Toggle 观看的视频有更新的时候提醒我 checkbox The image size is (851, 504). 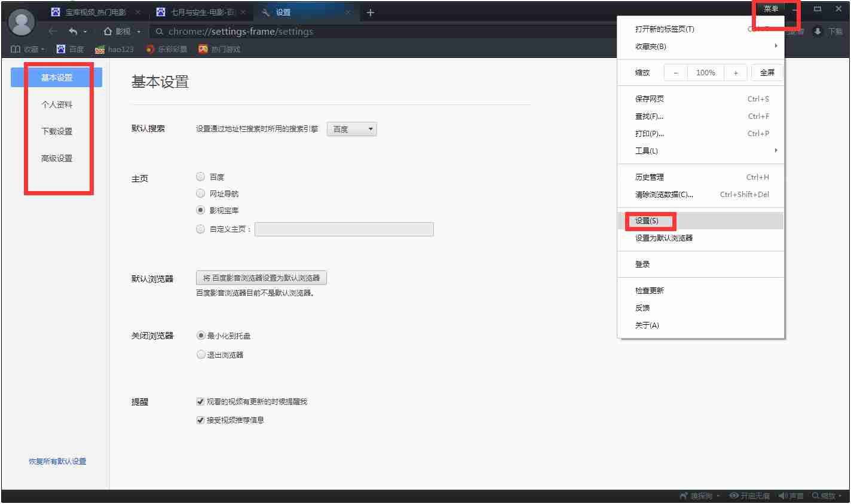click(200, 402)
